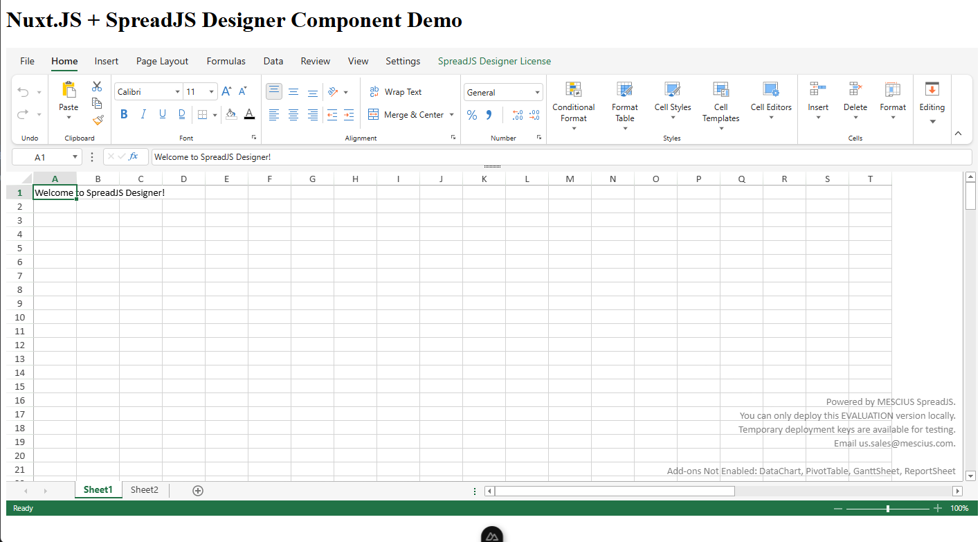Viewport: 980px width, 542px height.
Task: Apply the Comma number style
Action: pos(489,115)
